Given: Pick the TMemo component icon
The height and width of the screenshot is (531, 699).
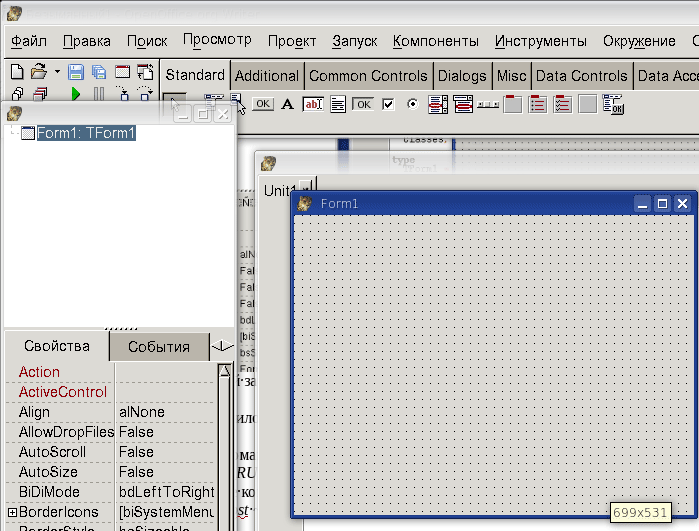Looking at the screenshot, I should 338,103.
